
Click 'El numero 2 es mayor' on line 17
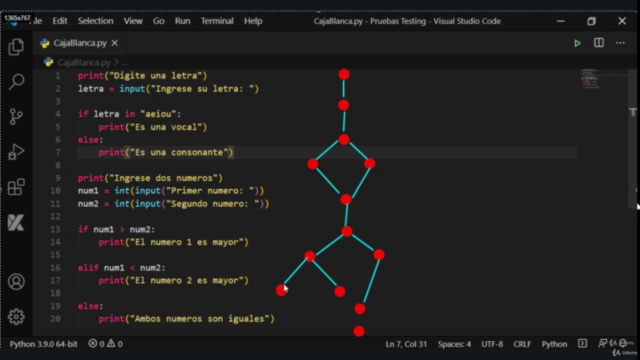pyautogui.click(x=173, y=280)
